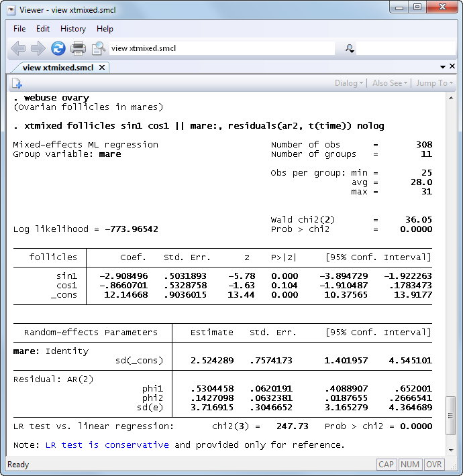Close the view xtmixed.smcl tab
The width and height of the screenshot is (463, 476).
pyautogui.click(x=102, y=68)
